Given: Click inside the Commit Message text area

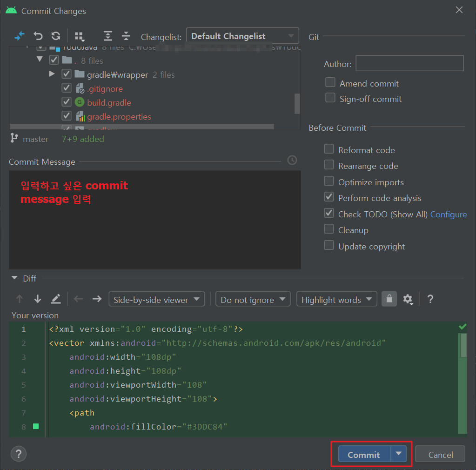Looking at the screenshot, I should pos(155,220).
